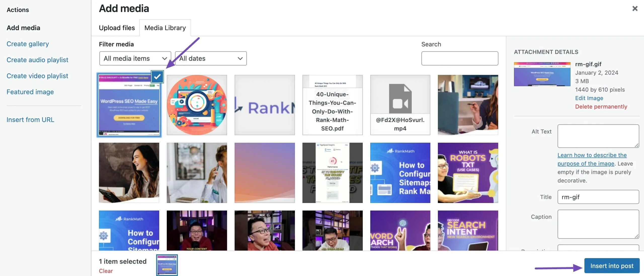Switch to the Media Library tab
Viewport: 644px width, 276px height.
[x=165, y=28]
